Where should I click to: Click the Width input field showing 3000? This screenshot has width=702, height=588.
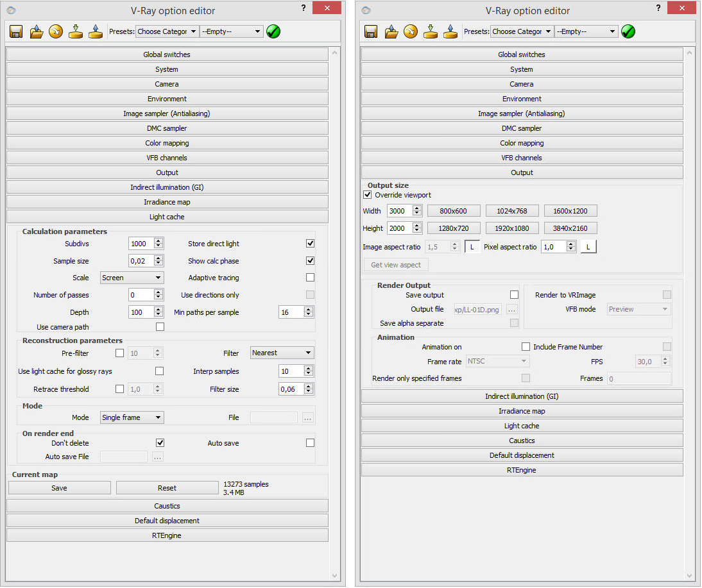(398, 211)
